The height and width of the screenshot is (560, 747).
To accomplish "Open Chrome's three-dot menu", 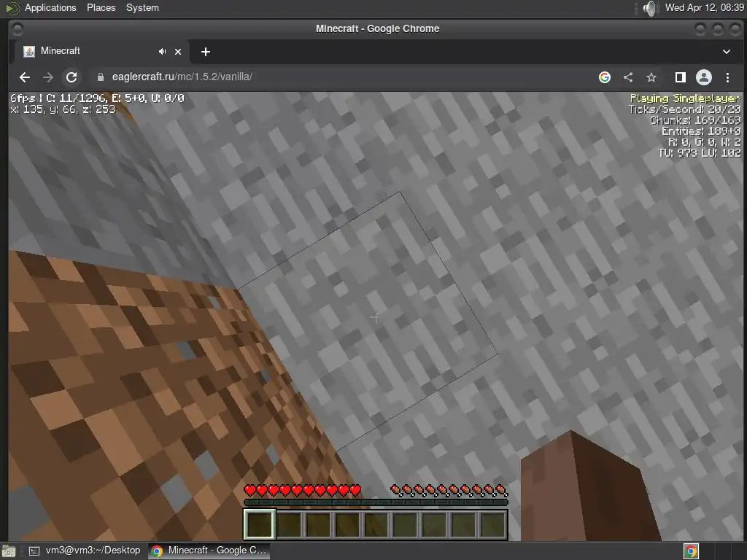I will [727, 77].
